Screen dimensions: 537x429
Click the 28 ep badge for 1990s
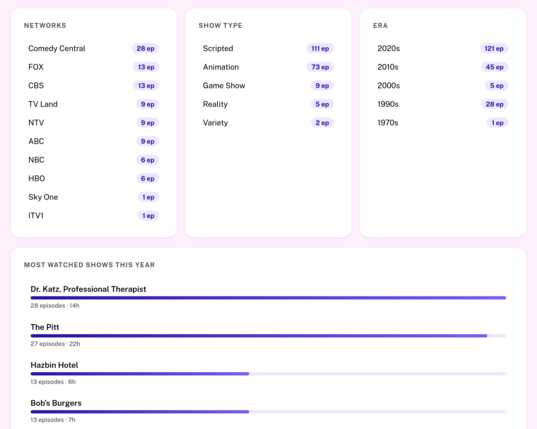coord(495,104)
